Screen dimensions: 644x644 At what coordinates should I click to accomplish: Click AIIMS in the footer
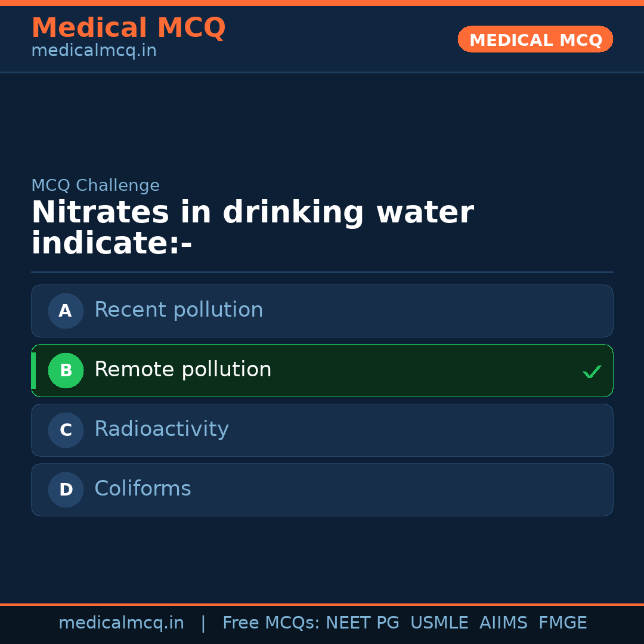(503, 623)
